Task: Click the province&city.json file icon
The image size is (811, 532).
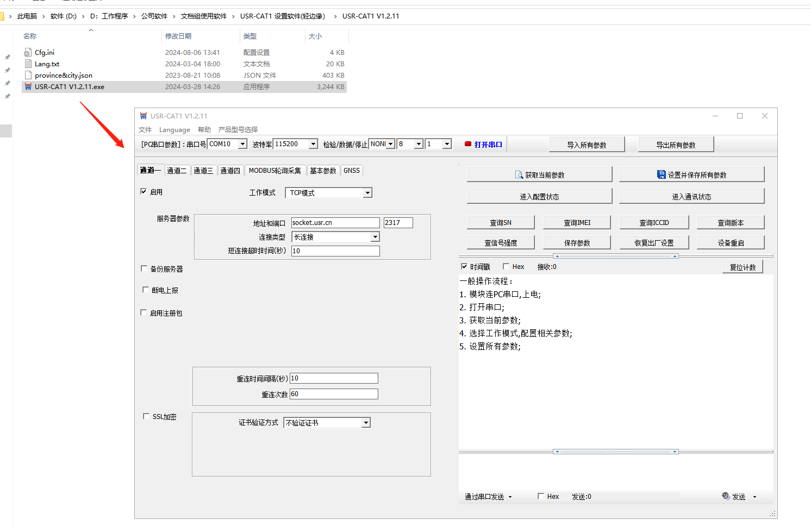Action: 28,76
